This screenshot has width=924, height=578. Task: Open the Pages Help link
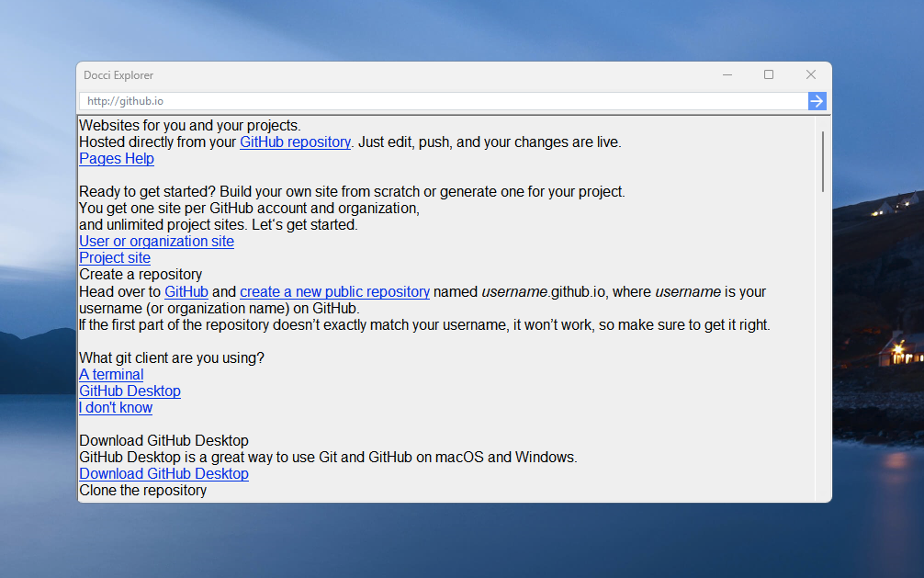[x=117, y=159]
